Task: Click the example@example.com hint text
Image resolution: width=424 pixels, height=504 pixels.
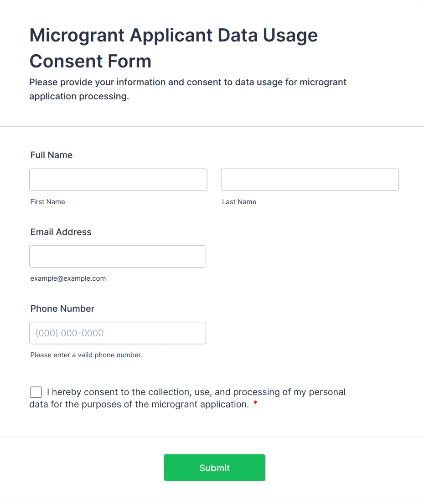Action: [x=68, y=278]
